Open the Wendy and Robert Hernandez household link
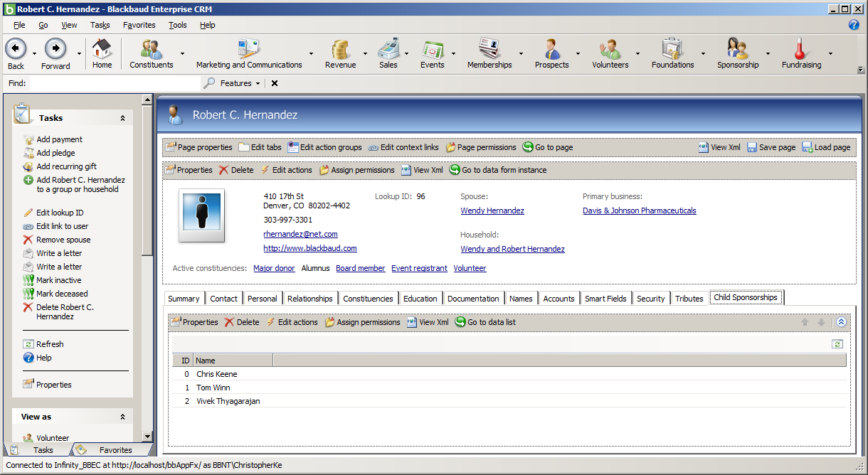868x475 pixels. 512,249
